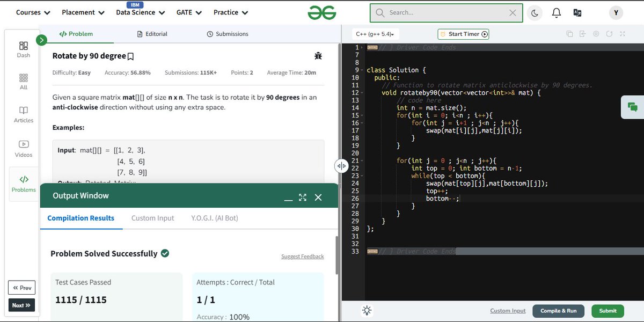Reset the code with the refresh icon
644x322 pixels.
pyautogui.click(x=609, y=34)
